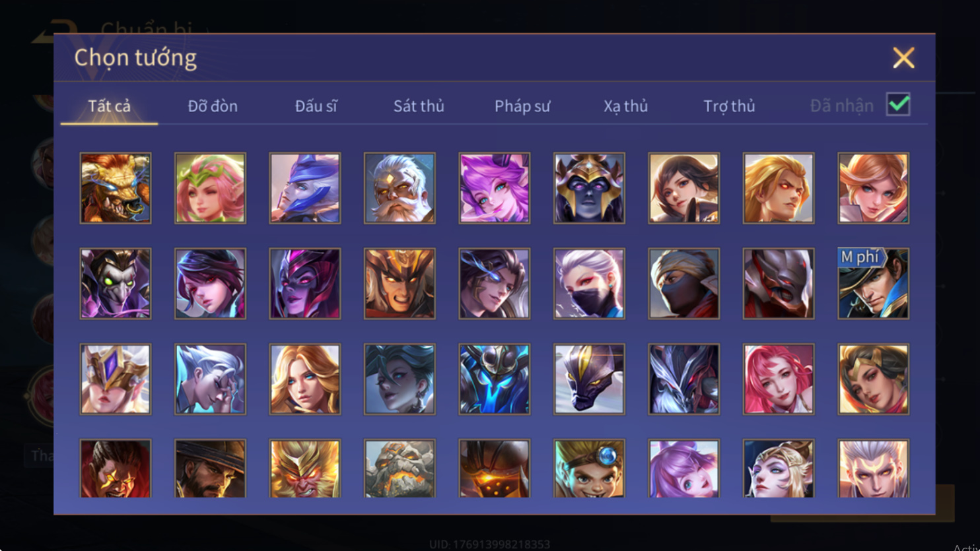The height and width of the screenshot is (551, 980).
Task: Pick the boy with blue goggles hero
Action: pyautogui.click(x=589, y=469)
